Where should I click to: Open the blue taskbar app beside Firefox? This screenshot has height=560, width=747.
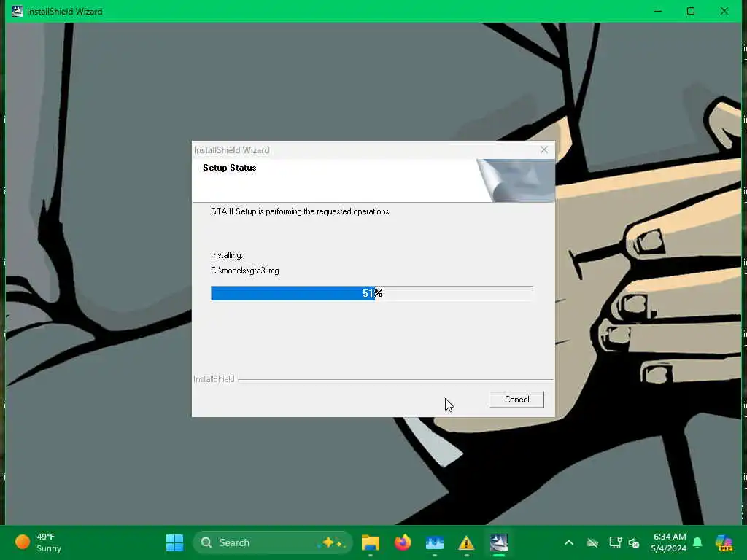point(435,542)
